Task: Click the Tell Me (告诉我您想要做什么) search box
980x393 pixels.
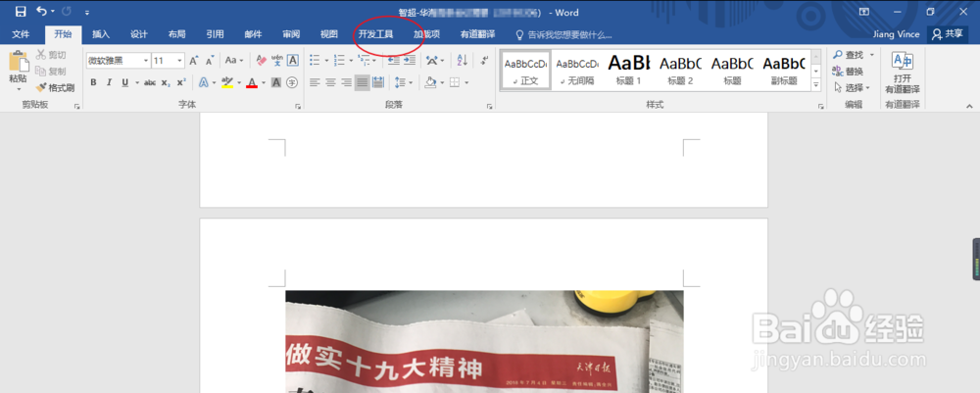Action: pyautogui.click(x=563, y=35)
